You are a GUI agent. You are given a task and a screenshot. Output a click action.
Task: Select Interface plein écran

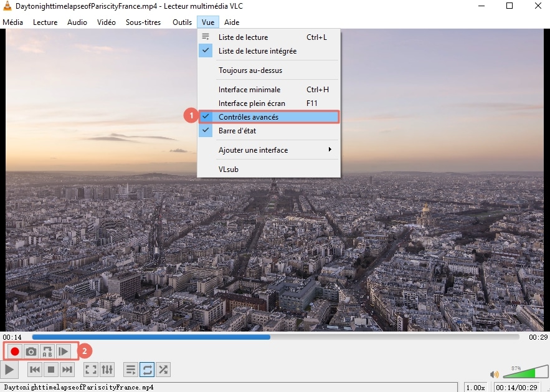[269, 103]
